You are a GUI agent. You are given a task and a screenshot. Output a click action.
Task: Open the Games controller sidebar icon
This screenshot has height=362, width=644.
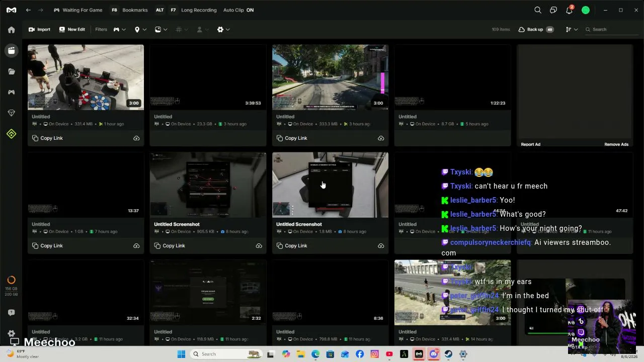11,92
